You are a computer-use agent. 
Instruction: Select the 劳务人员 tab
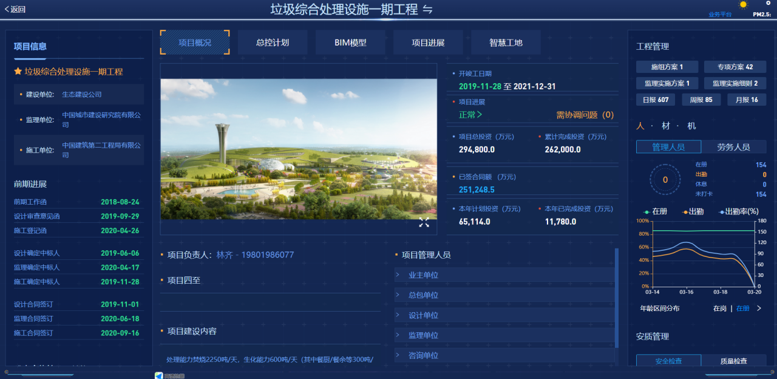pyautogui.click(x=734, y=147)
